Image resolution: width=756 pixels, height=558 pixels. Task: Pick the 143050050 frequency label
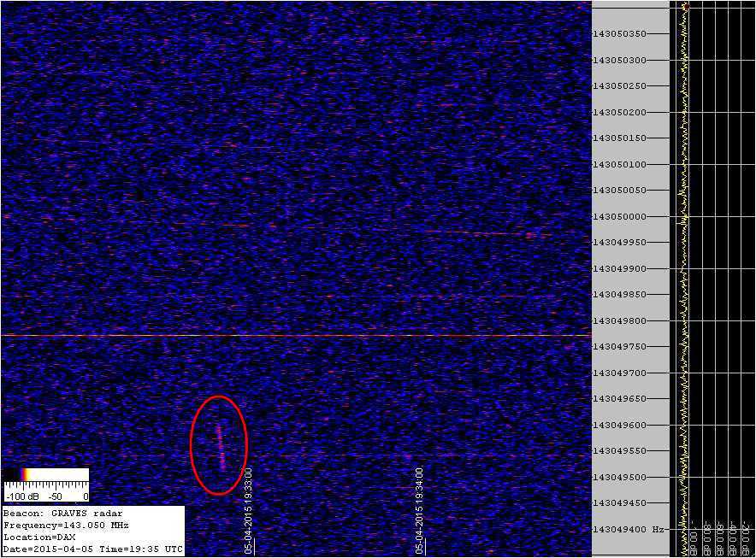click(619, 191)
